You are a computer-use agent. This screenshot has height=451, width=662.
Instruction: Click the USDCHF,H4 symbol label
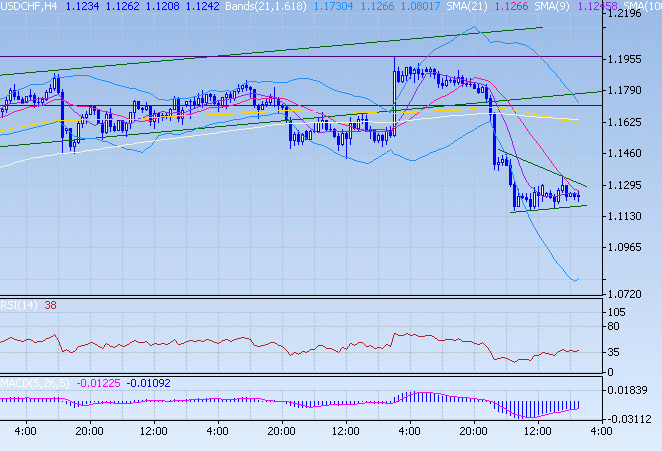tap(28, 6)
